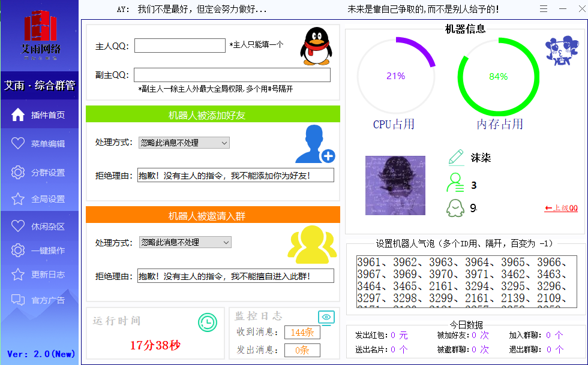588x365 pixels.
Task: Click the pencil nickname edit icon
Action: click(455, 158)
